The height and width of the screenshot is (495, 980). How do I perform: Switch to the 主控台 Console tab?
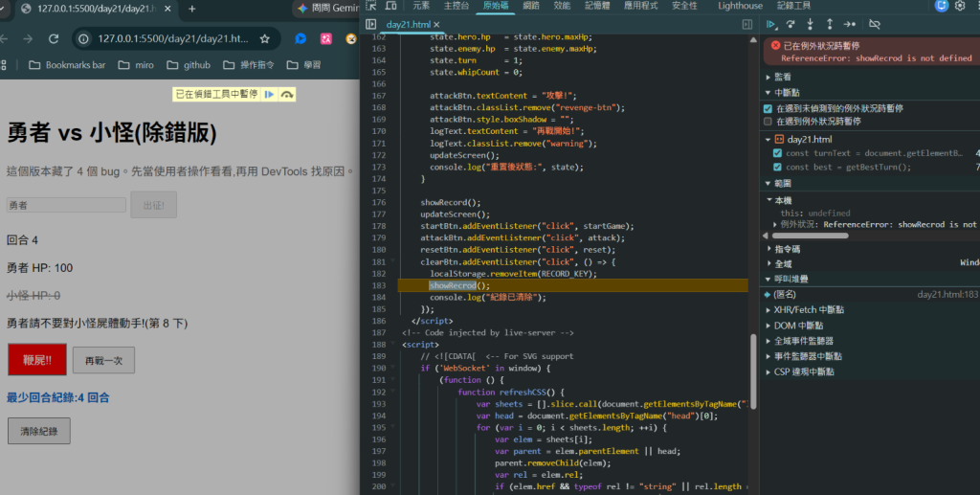(457, 6)
